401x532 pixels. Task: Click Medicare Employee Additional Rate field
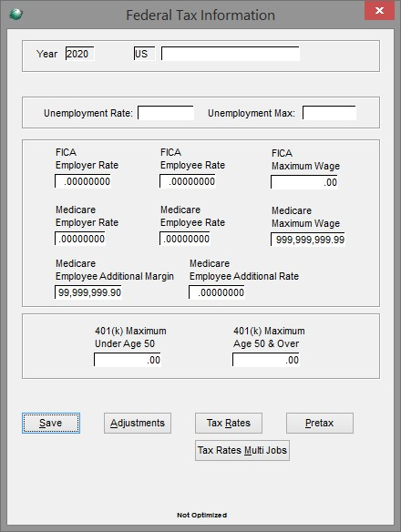[217, 292]
